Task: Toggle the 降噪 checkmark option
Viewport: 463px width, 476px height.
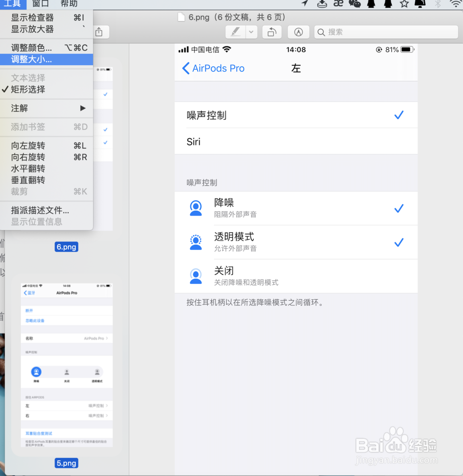Action: (x=399, y=208)
